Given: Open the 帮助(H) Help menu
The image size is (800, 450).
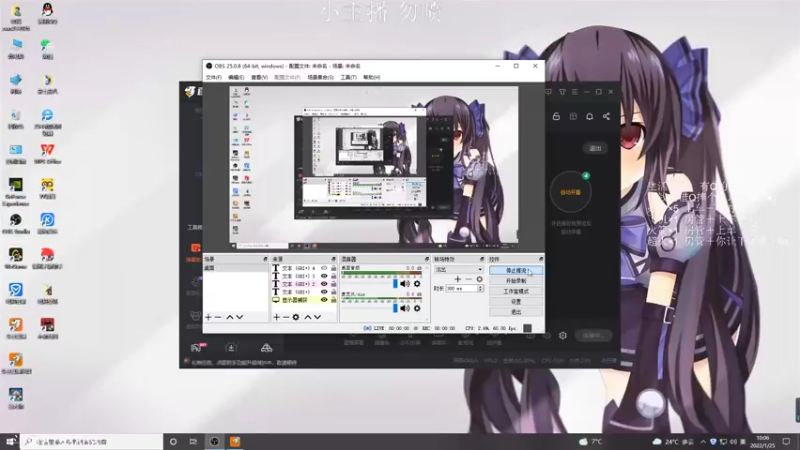Looking at the screenshot, I should click(371, 78).
